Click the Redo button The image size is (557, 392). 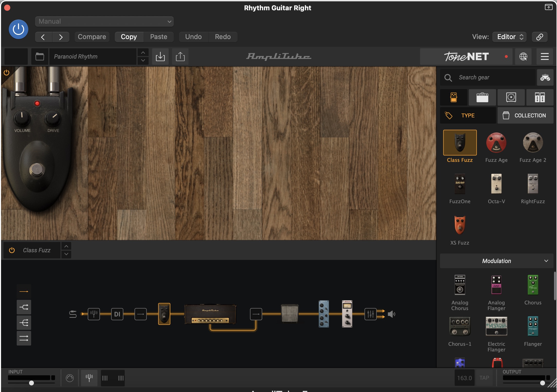[223, 37]
